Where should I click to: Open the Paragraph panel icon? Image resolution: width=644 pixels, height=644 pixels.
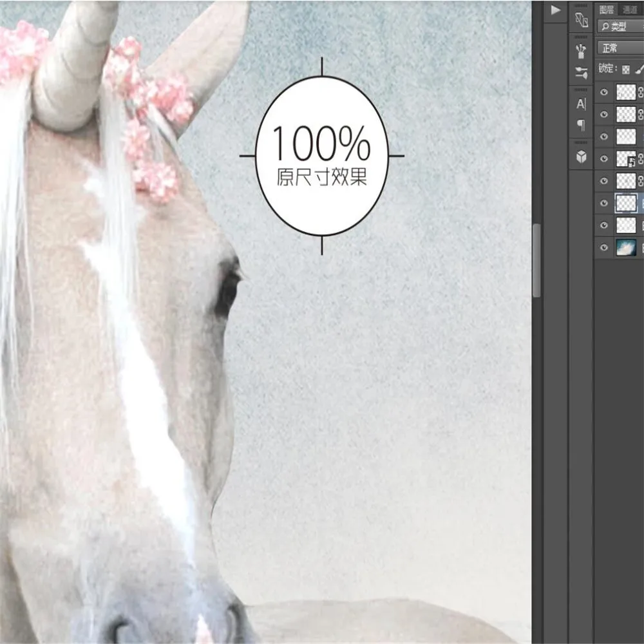tap(581, 125)
